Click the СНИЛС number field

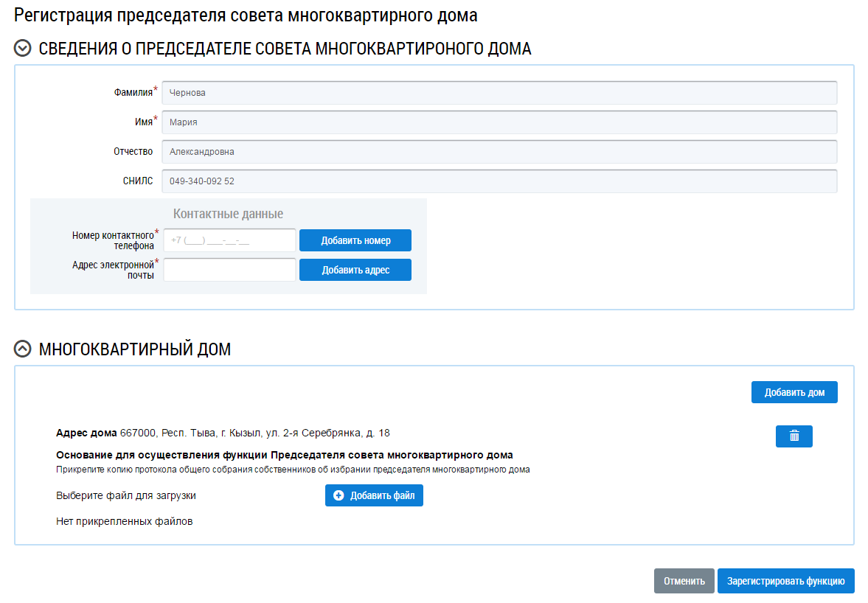499,181
